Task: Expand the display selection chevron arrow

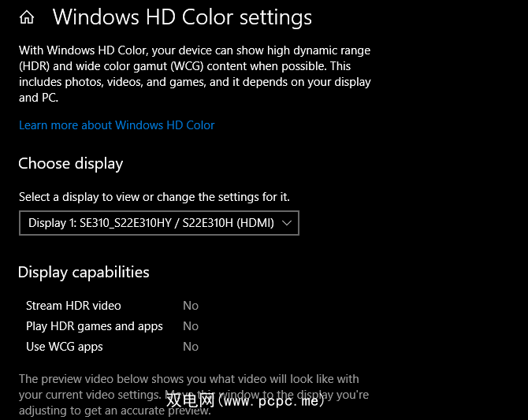Action: (x=287, y=224)
